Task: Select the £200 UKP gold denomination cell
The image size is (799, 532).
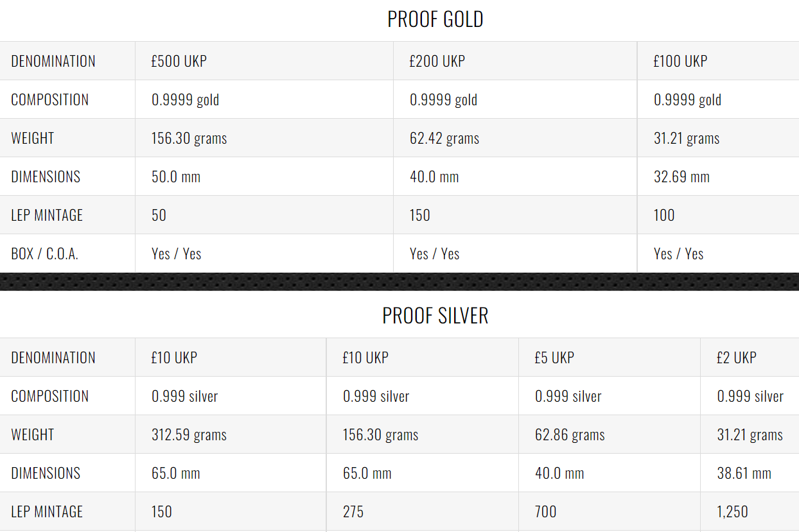Action: click(515, 61)
